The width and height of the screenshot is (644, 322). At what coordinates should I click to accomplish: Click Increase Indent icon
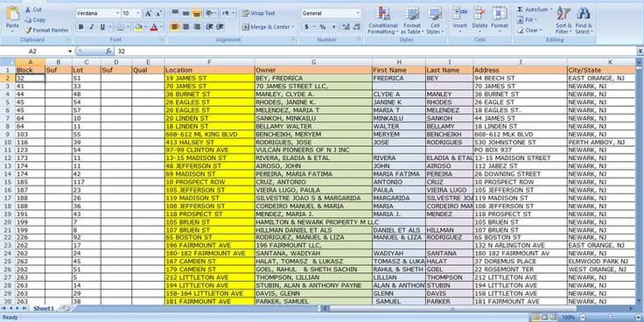(x=220, y=27)
